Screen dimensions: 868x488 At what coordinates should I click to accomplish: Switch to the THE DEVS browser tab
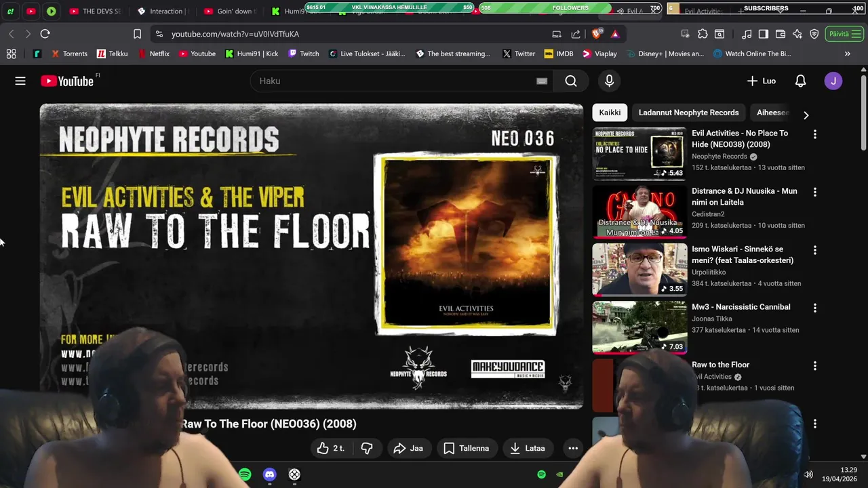point(95,11)
